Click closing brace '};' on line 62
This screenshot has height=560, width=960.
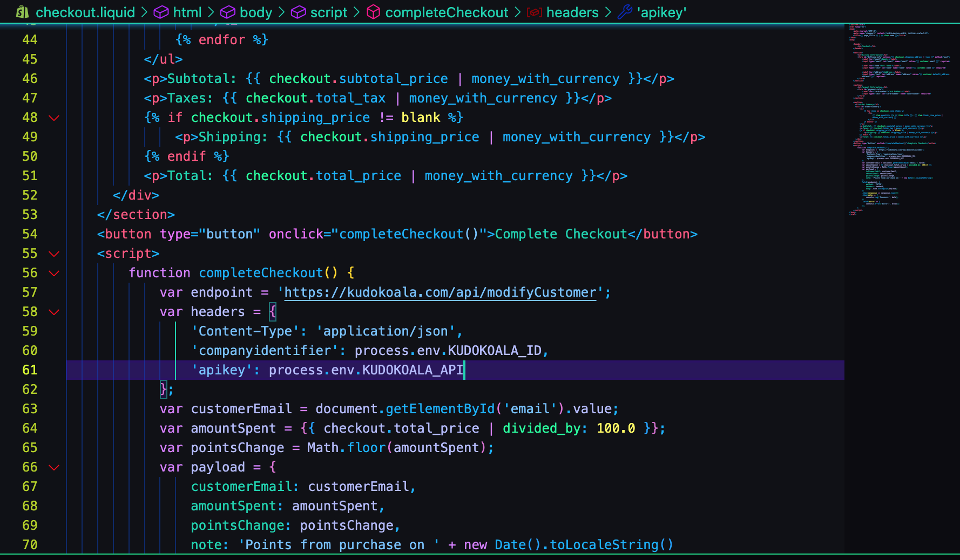pos(167,390)
